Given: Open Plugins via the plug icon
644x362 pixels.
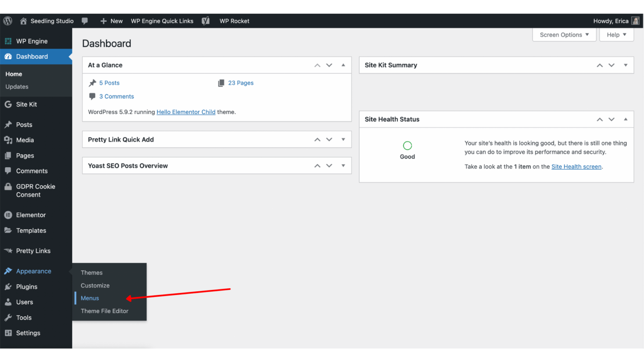Looking at the screenshot, I should (8, 287).
